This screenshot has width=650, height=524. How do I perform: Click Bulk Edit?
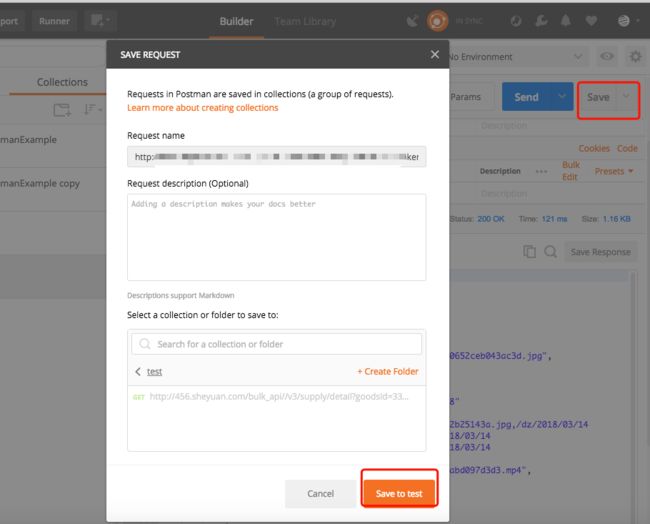tap(571, 171)
